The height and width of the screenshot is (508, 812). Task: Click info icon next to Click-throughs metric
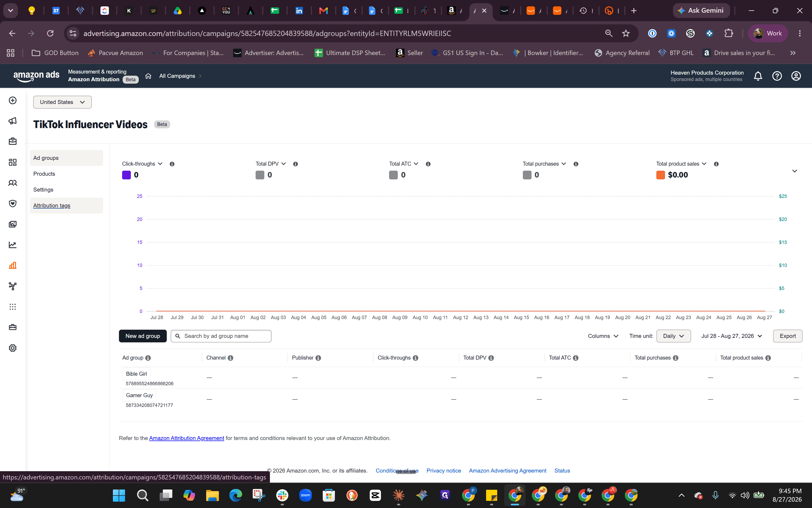point(172,164)
